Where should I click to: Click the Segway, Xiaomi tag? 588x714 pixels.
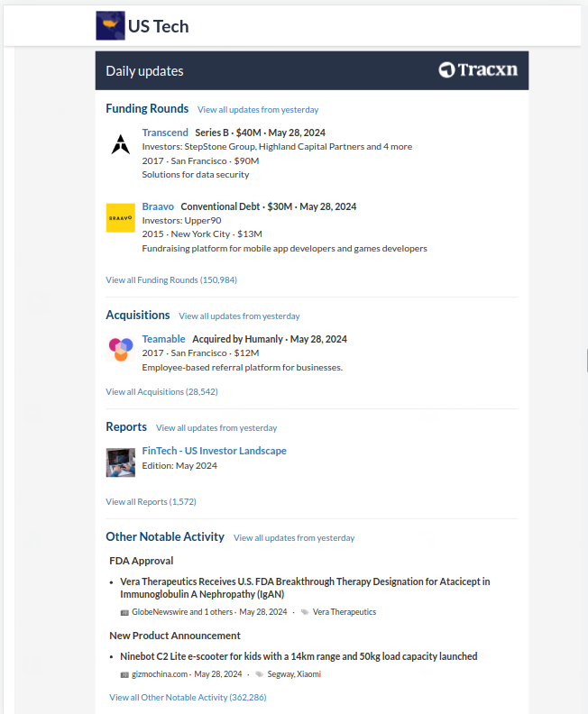[x=294, y=674]
